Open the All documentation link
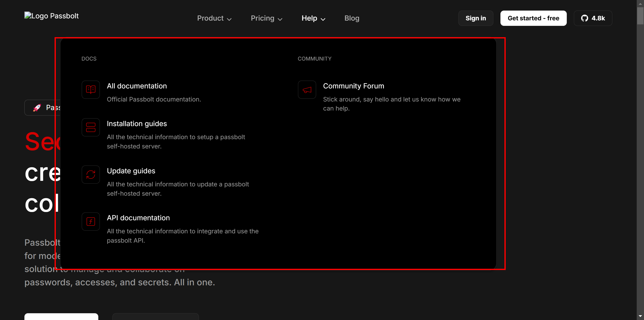 (x=137, y=86)
